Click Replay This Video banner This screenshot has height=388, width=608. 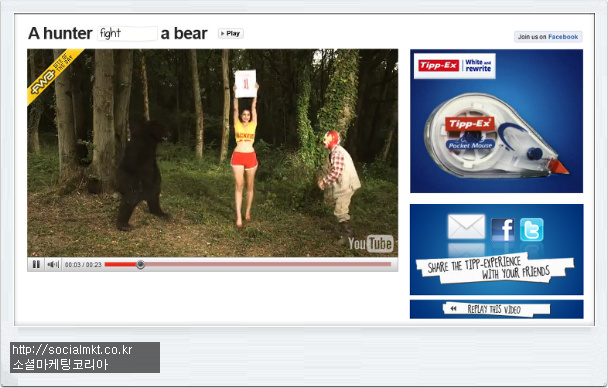(x=496, y=309)
